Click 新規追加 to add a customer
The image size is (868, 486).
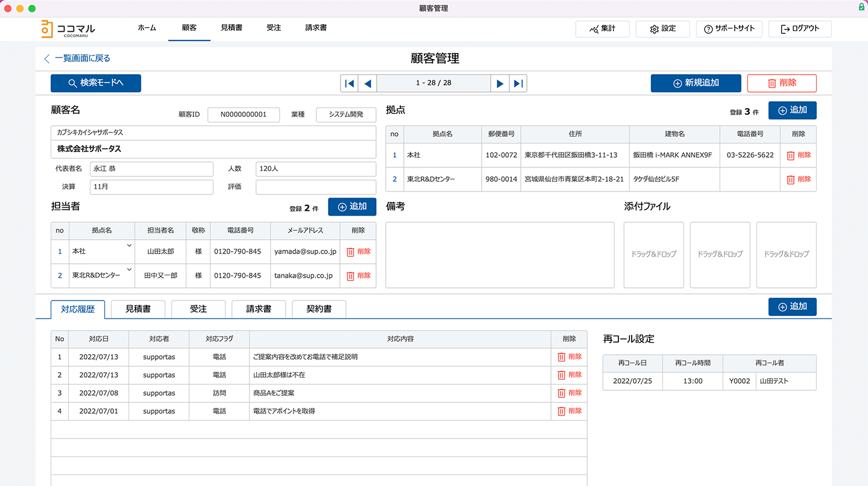[696, 83]
